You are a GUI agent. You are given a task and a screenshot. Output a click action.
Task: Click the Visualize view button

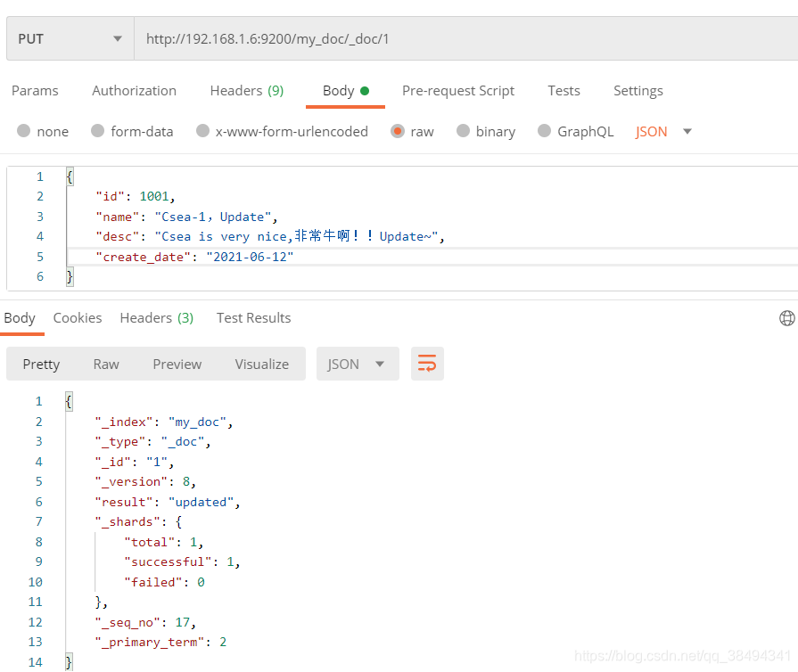coord(262,364)
